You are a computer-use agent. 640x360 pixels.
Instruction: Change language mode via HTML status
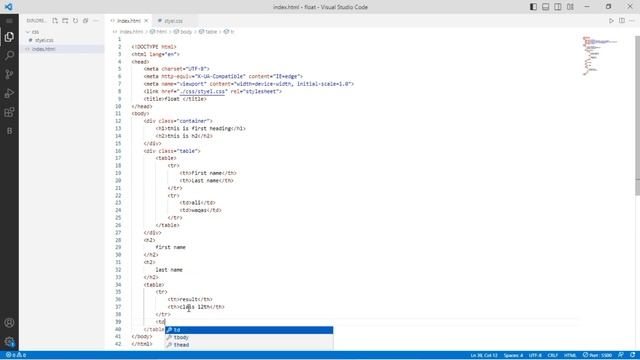pyautogui.click(x=570, y=355)
